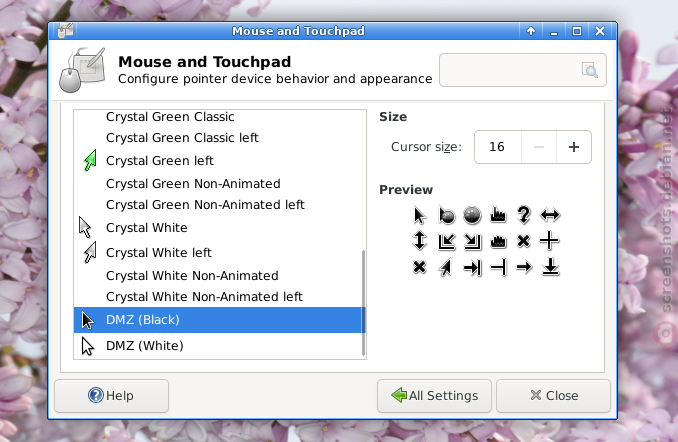The height and width of the screenshot is (442, 678).
Task: Click the settings search box
Action: [x=523, y=70]
